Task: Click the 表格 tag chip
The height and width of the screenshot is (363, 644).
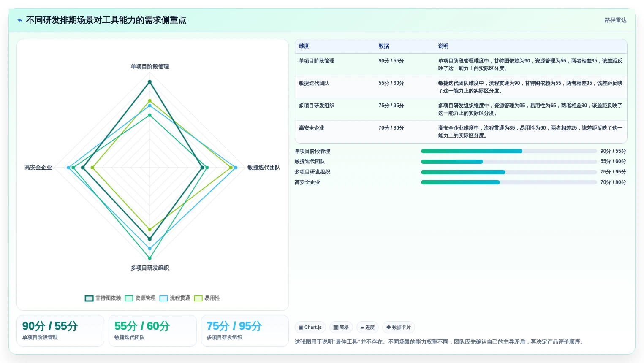Action: coord(341,328)
